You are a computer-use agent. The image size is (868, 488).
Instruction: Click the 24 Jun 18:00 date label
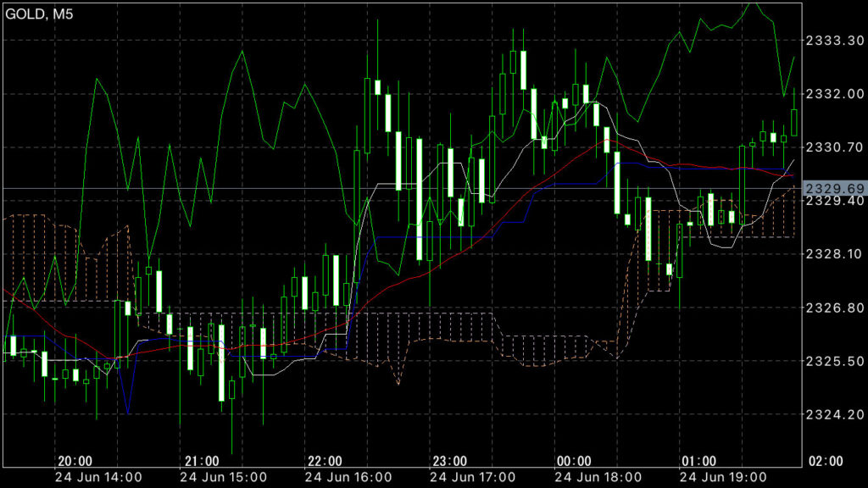point(598,478)
